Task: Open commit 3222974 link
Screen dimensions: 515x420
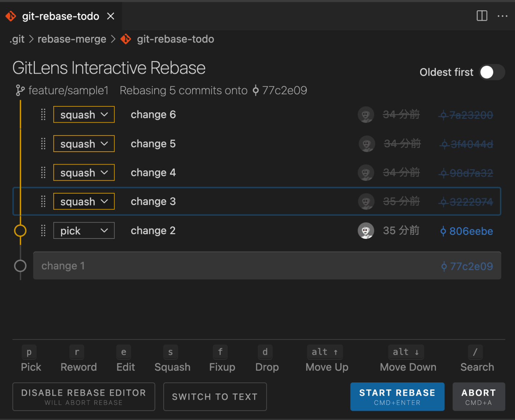Action: point(466,202)
